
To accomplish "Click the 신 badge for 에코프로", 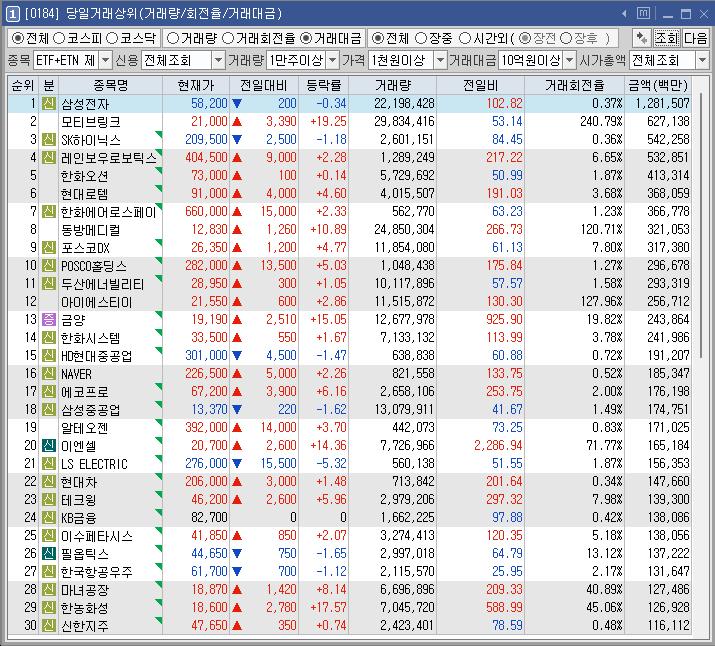I will pos(49,392).
